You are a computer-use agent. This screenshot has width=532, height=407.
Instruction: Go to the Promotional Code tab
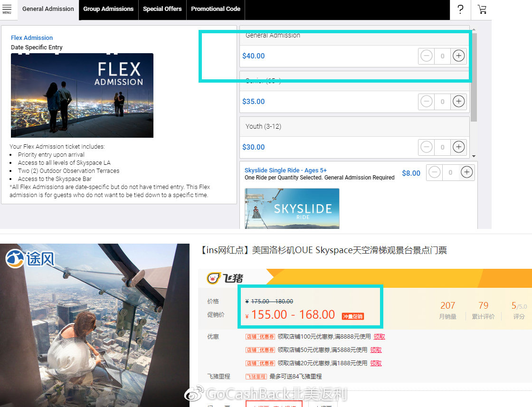coord(216,9)
